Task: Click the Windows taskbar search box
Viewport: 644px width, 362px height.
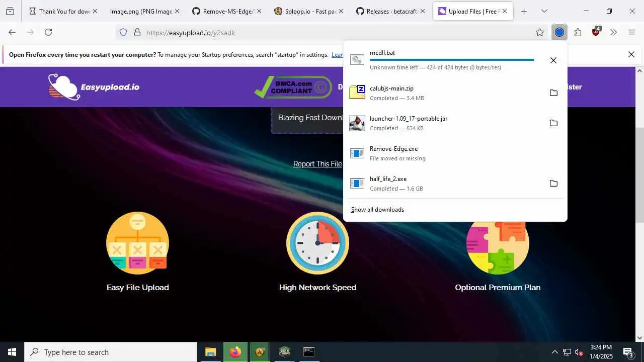Action: (111, 352)
